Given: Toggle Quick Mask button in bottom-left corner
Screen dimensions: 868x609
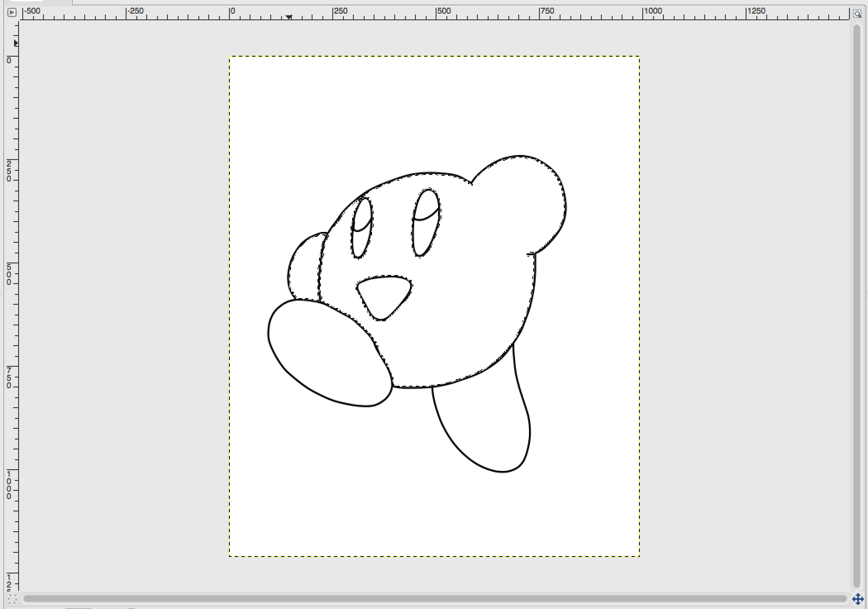Looking at the screenshot, I should (12, 599).
